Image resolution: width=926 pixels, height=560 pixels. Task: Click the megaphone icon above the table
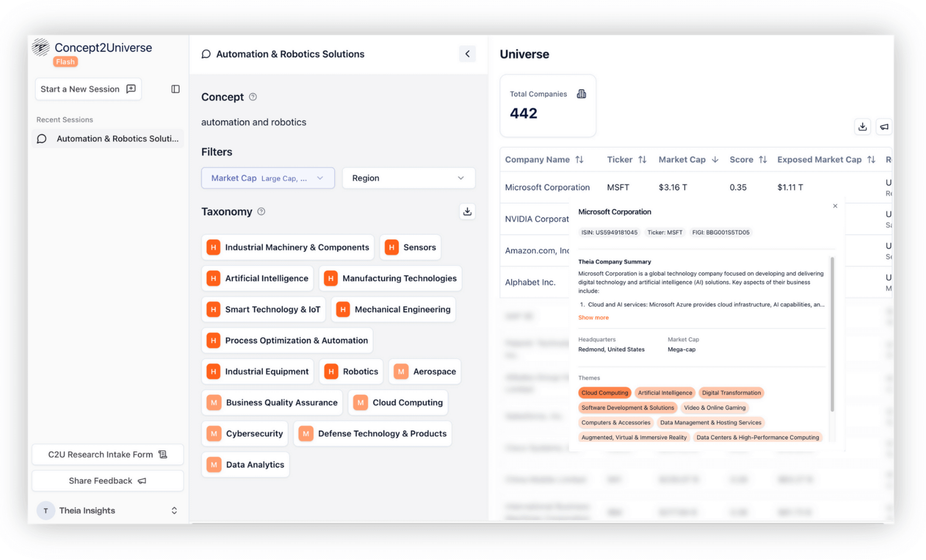click(x=884, y=127)
